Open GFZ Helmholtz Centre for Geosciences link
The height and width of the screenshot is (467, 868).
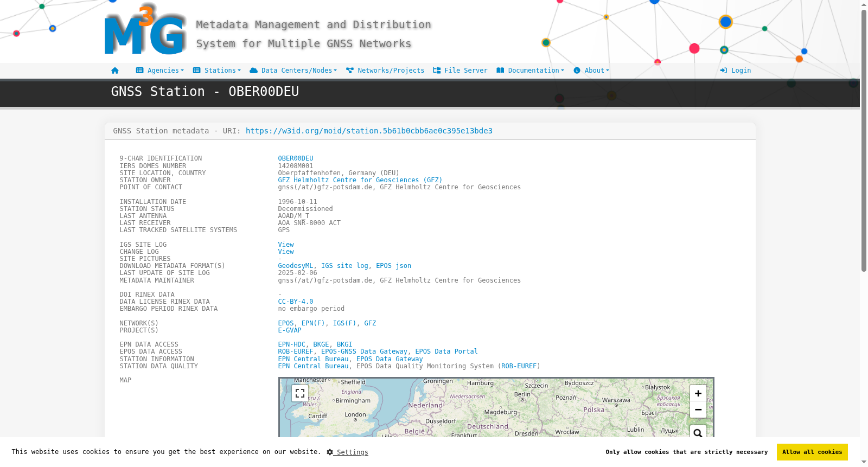pyautogui.click(x=360, y=180)
